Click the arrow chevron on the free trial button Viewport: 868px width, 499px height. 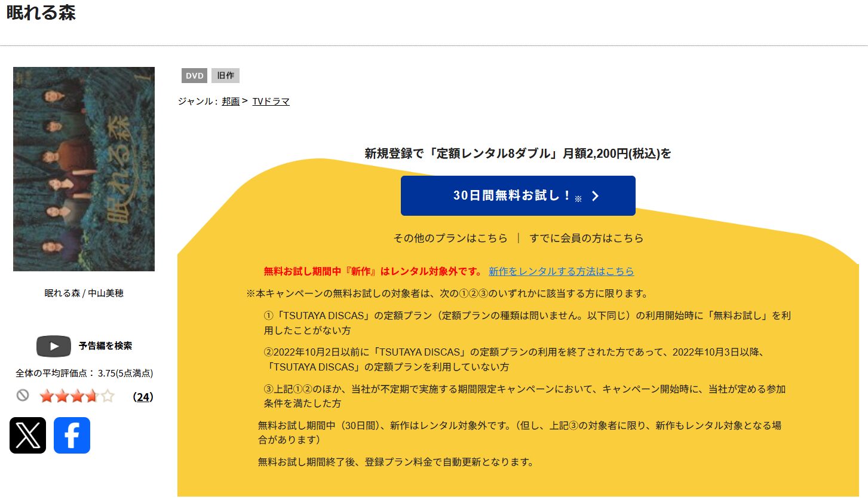595,196
